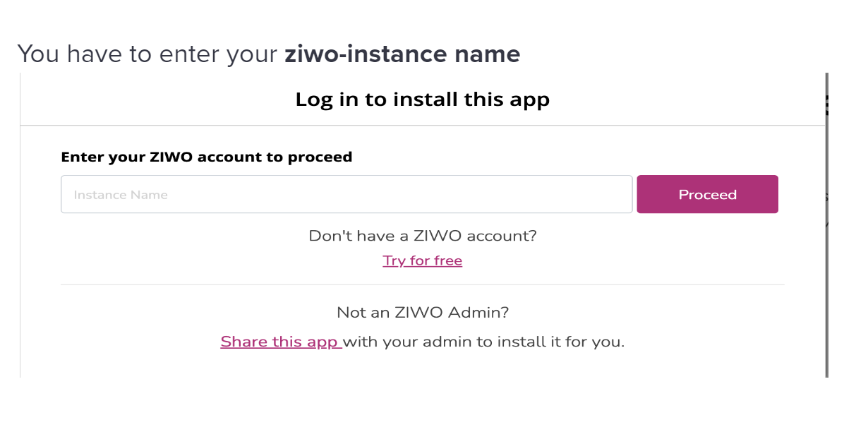The width and height of the screenshot is (868, 432).
Task: Click the magenta Proceed button label
Action: point(707,195)
